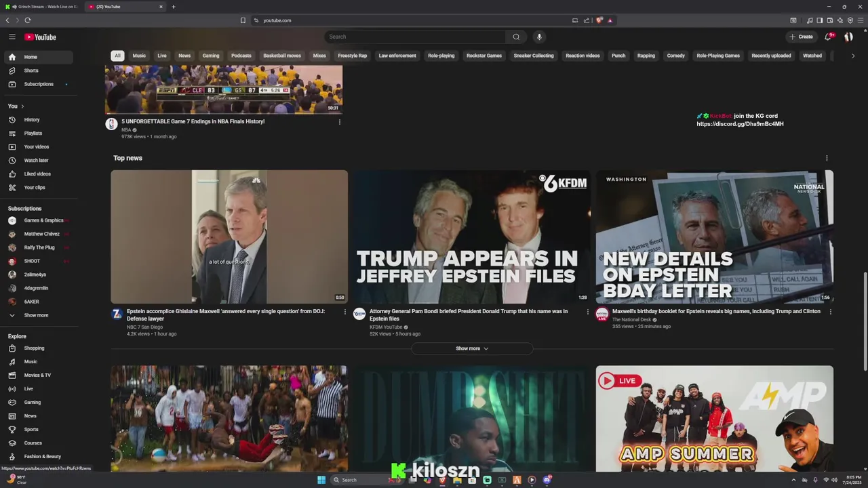868x488 pixels.
Task: Open Trump Appears in Epstein Files thumbnail
Action: tap(472, 237)
